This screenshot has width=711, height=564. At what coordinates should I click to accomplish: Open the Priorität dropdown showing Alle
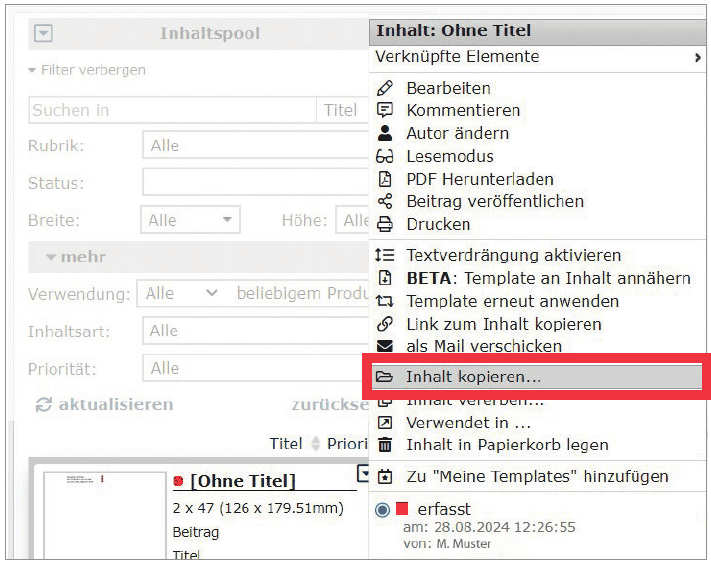(x=256, y=368)
